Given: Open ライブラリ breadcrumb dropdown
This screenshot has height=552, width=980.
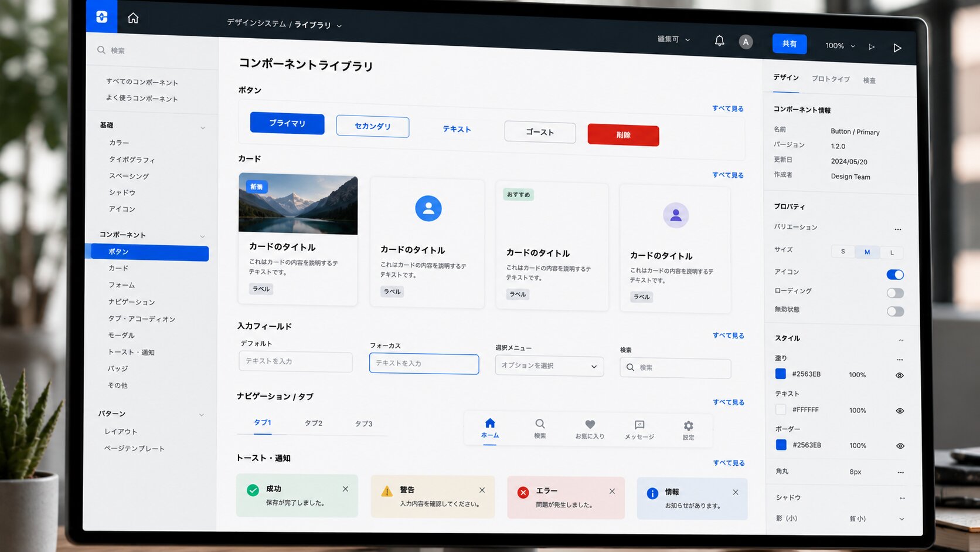Looking at the screenshot, I should click(x=339, y=26).
